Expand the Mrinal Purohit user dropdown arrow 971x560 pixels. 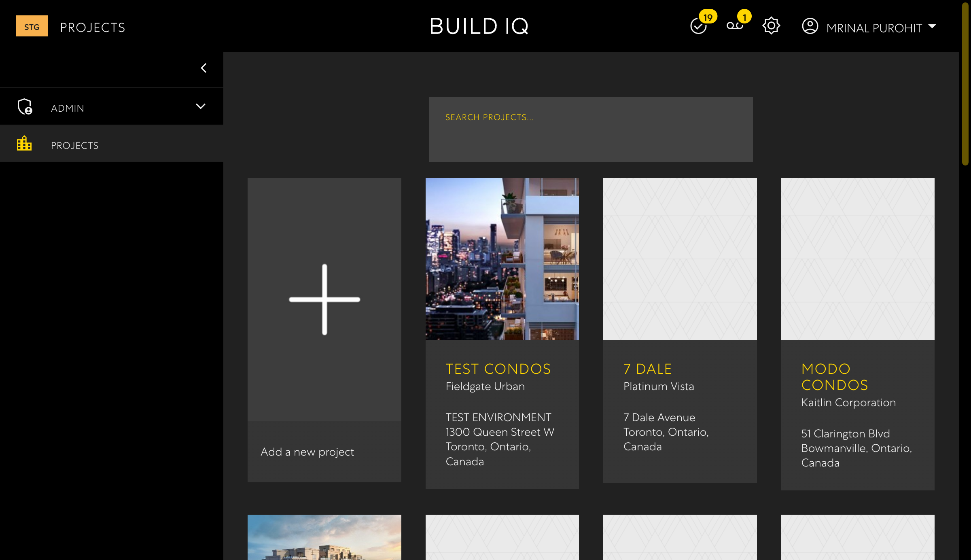click(932, 26)
